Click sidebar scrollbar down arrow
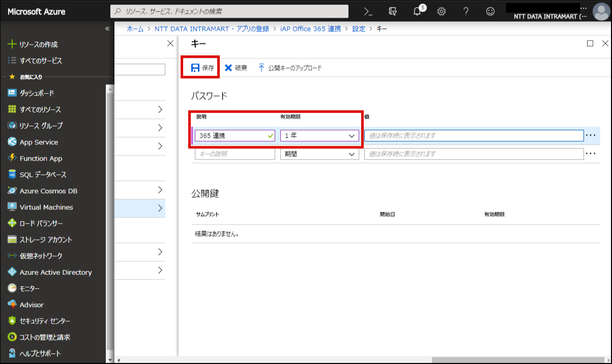Image resolution: width=612 pixels, height=364 pixels. pos(109,359)
